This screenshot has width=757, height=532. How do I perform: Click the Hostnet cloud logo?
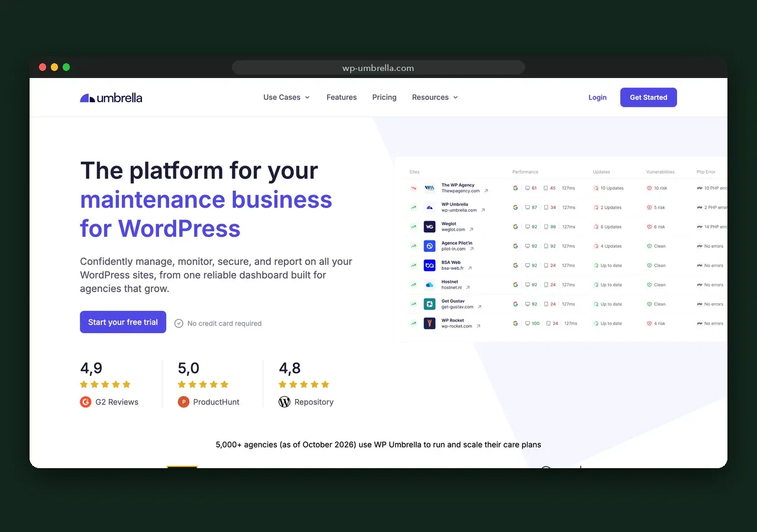pos(429,285)
